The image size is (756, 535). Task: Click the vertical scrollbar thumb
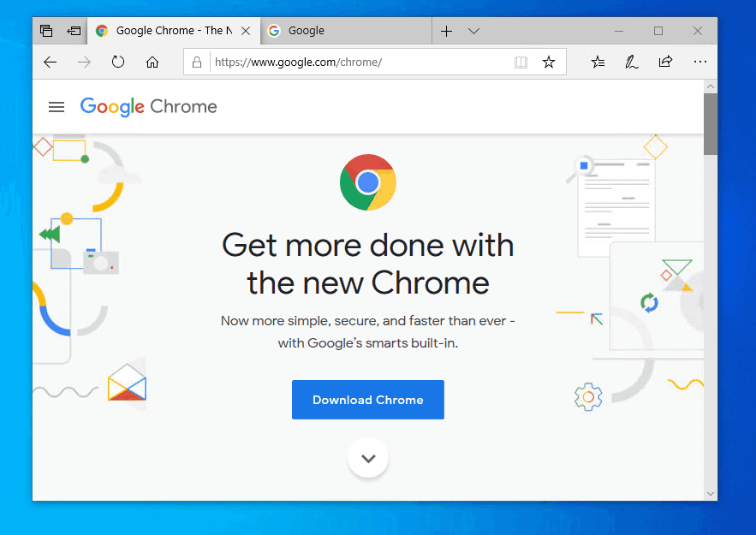click(x=711, y=124)
